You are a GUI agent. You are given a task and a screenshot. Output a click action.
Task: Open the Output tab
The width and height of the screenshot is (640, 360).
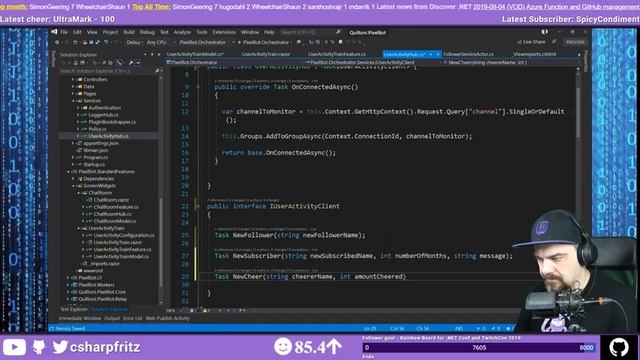pyautogui.click(x=112, y=318)
